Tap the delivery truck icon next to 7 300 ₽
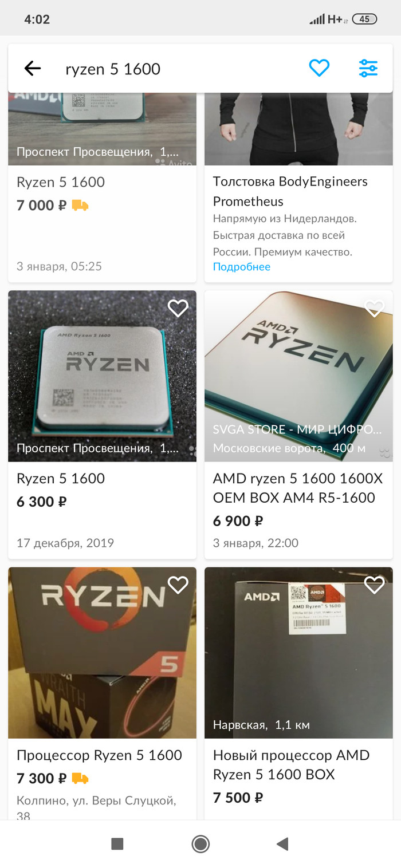The height and width of the screenshot is (868, 401). pyautogui.click(x=80, y=779)
